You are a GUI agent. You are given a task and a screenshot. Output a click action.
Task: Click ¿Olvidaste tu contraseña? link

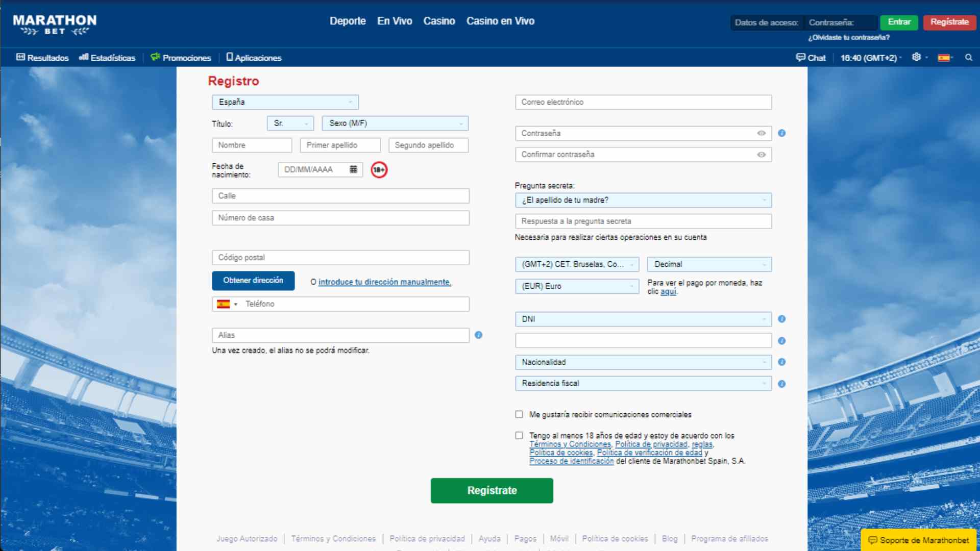pos(849,38)
